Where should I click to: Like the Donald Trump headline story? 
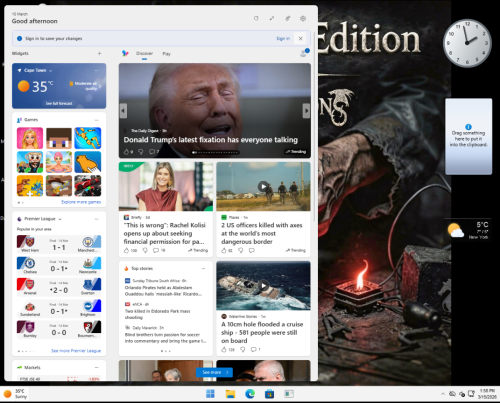(x=126, y=152)
